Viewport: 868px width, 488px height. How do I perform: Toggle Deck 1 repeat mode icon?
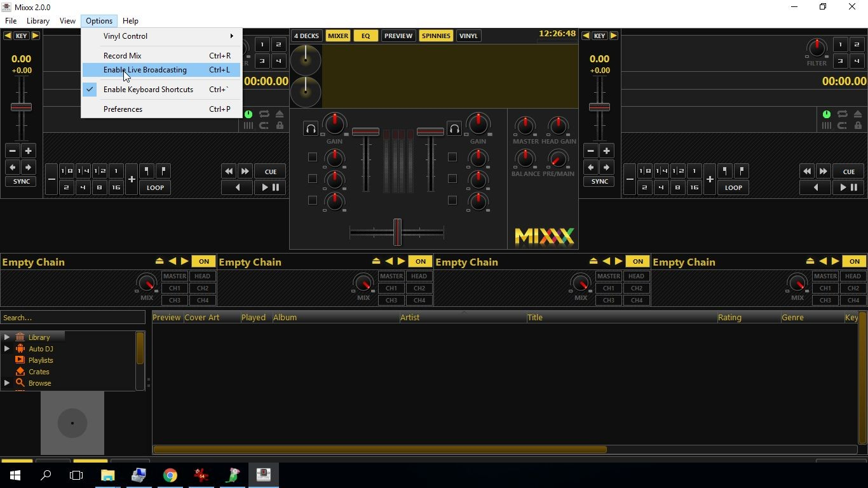pos(264,114)
